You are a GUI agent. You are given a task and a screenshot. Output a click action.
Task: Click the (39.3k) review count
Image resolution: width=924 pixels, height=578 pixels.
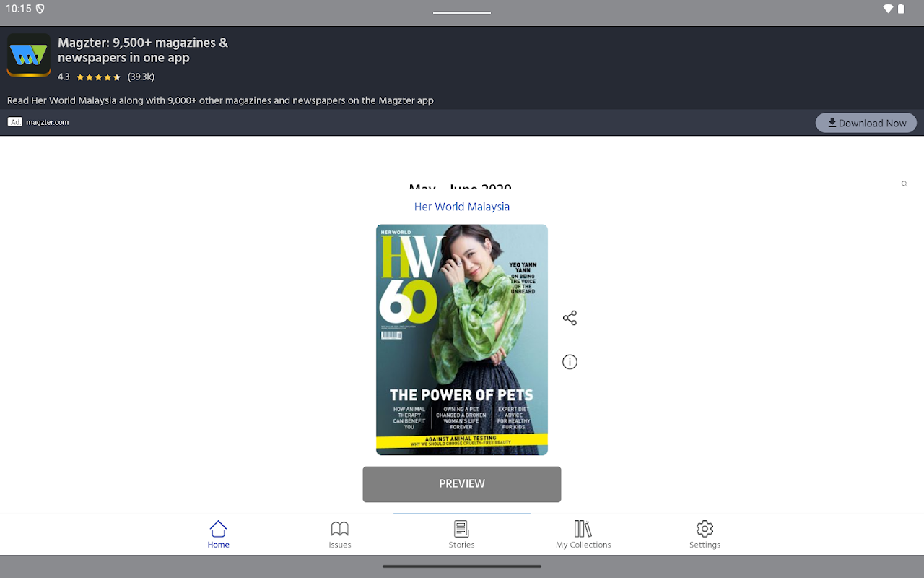coord(141,77)
